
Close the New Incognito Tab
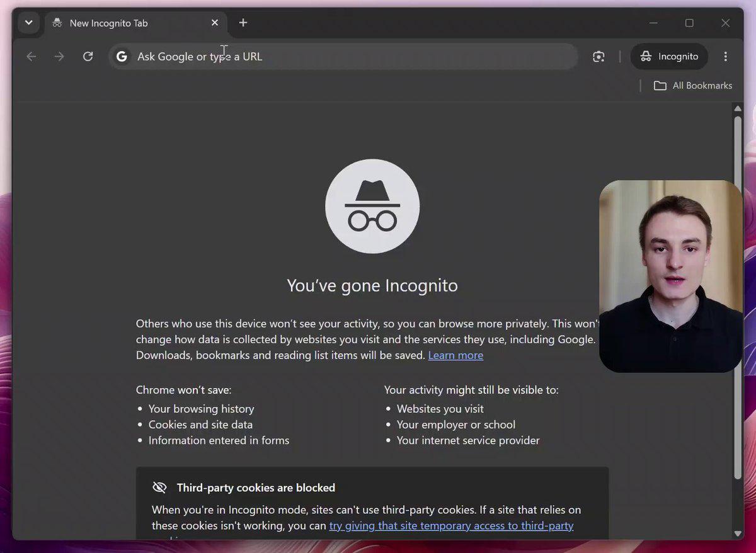[215, 23]
